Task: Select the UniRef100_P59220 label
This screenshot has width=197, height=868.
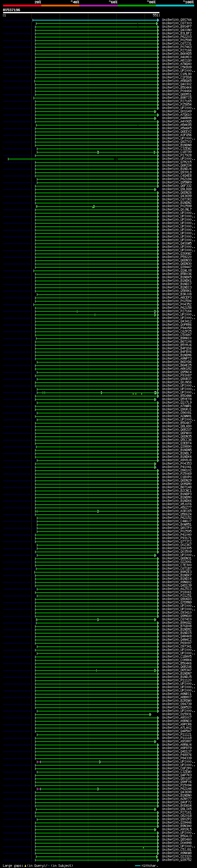Action: pyautogui.click(x=176, y=257)
